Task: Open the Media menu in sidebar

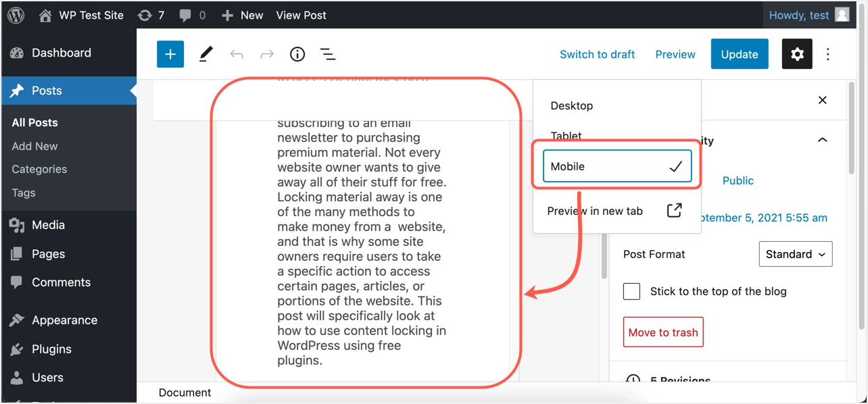Action: click(48, 225)
